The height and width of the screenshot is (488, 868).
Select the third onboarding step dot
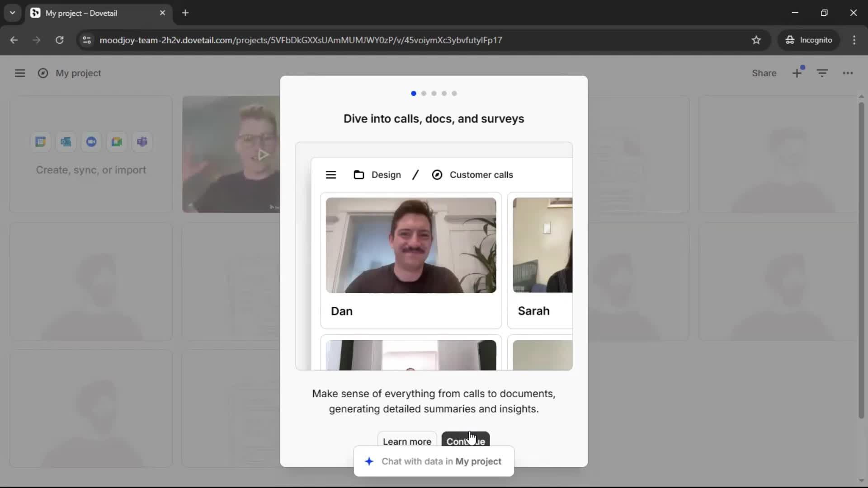pyautogui.click(x=434, y=94)
